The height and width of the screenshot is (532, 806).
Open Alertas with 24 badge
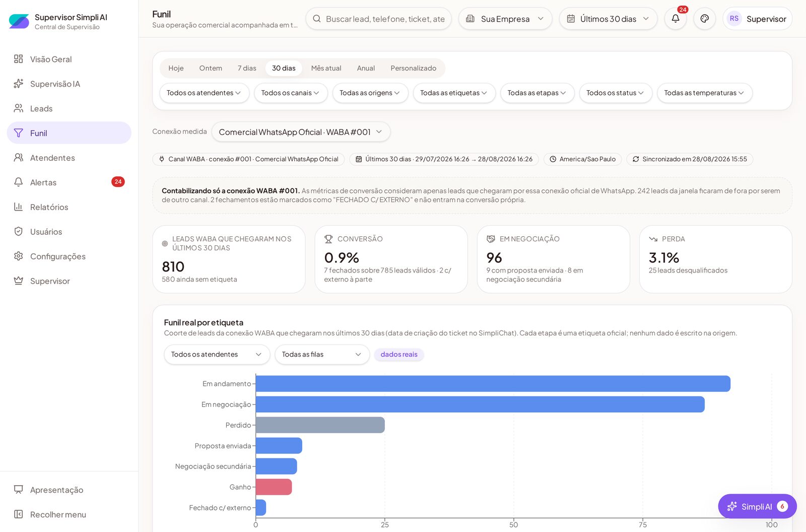point(69,182)
